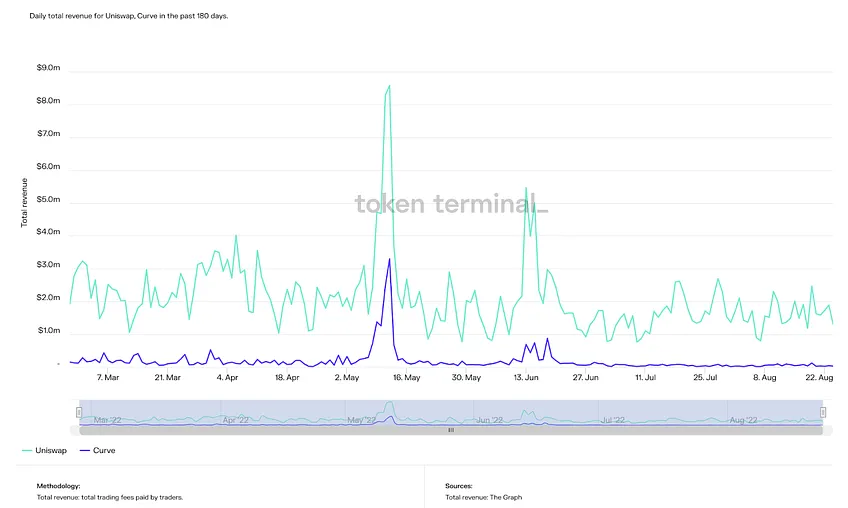Click Aug '22 in the range navigator
Viewport: 848px width, 508px height.
click(744, 420)
